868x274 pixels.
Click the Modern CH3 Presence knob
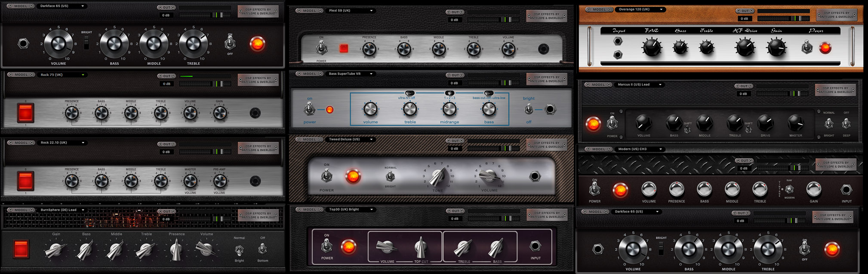677,189
